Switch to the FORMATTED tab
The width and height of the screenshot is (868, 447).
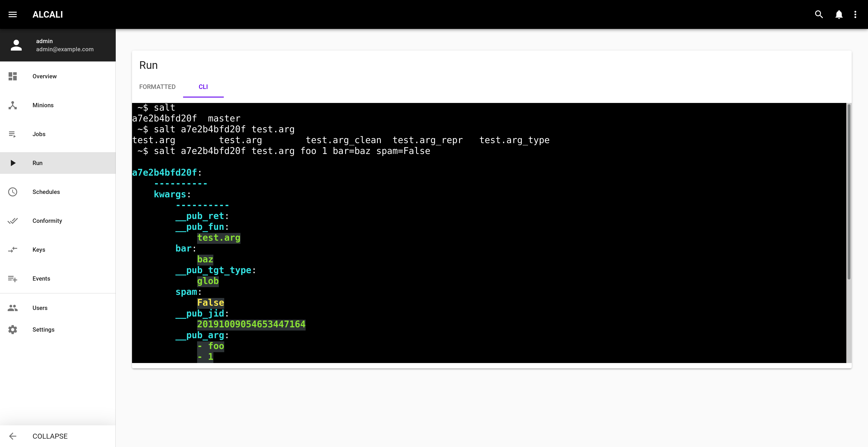coord(158,86)
